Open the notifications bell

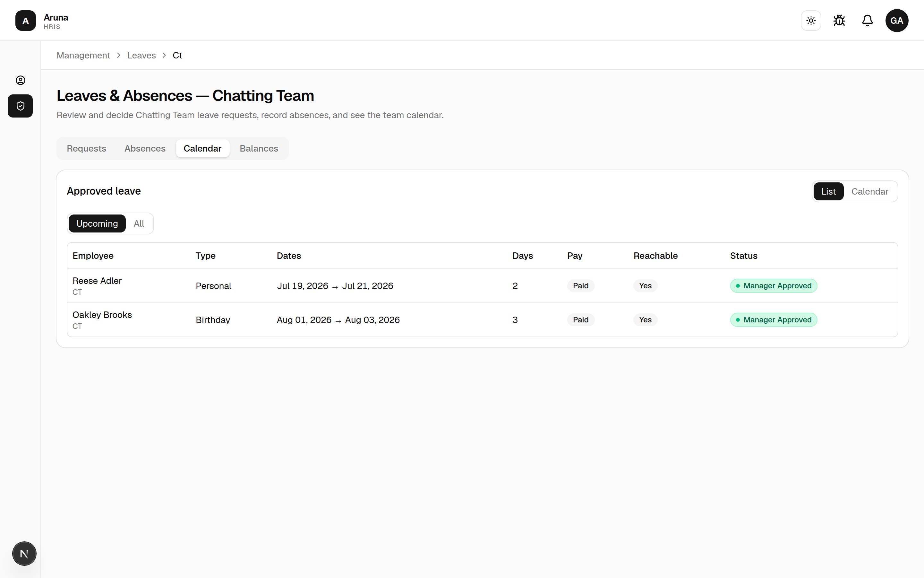coord(868,20)
